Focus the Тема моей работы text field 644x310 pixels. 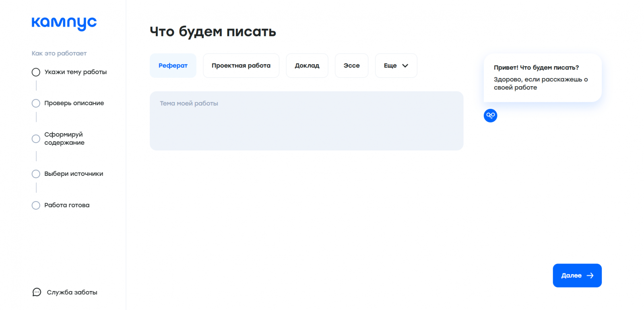[306, 121]
